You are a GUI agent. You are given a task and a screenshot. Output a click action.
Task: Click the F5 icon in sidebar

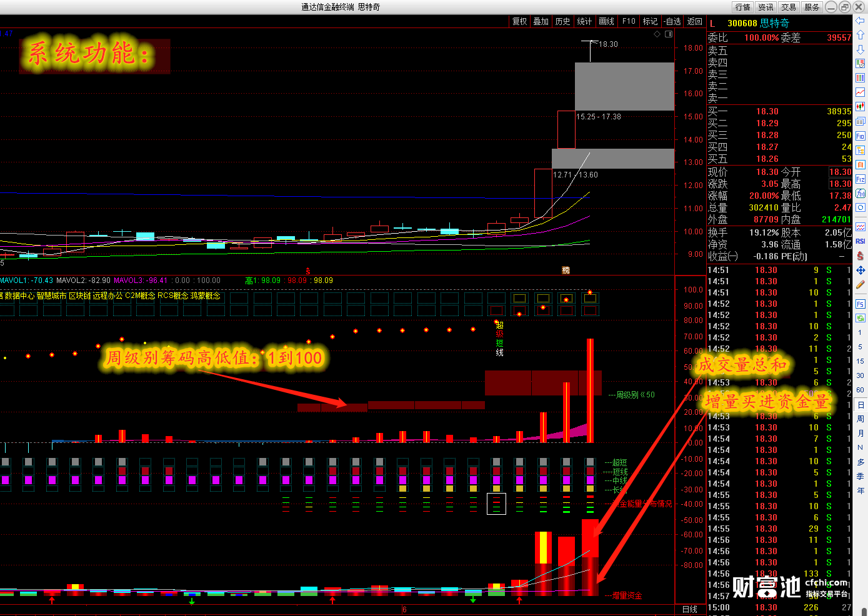861,304
